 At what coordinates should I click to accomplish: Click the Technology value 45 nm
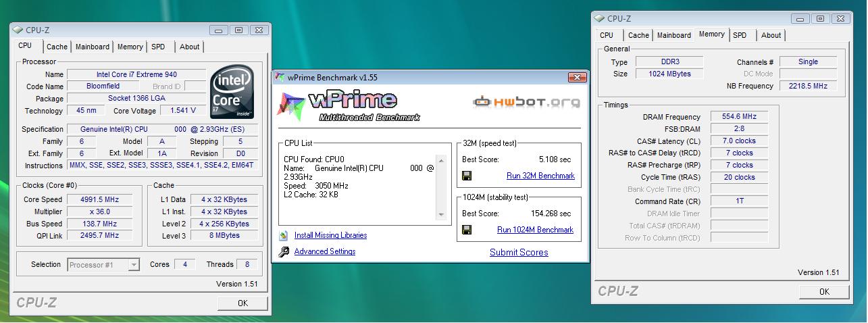pyautogui.click(x=86, y=110)
